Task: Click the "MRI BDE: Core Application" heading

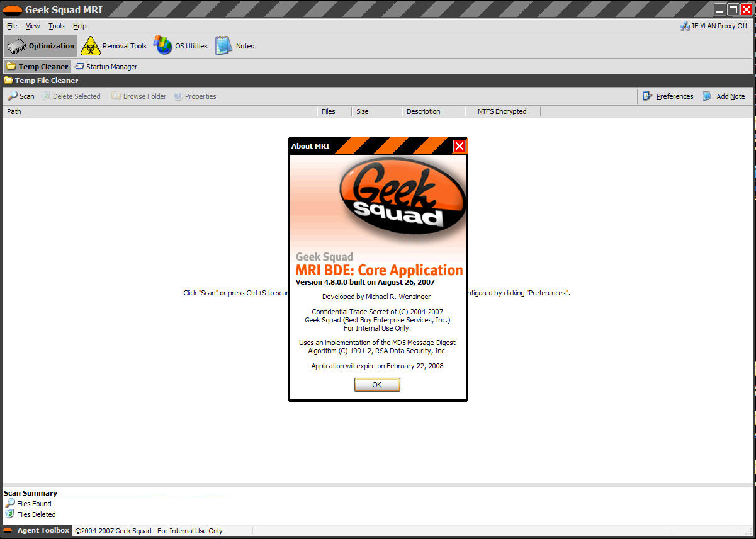Action: 380,270
